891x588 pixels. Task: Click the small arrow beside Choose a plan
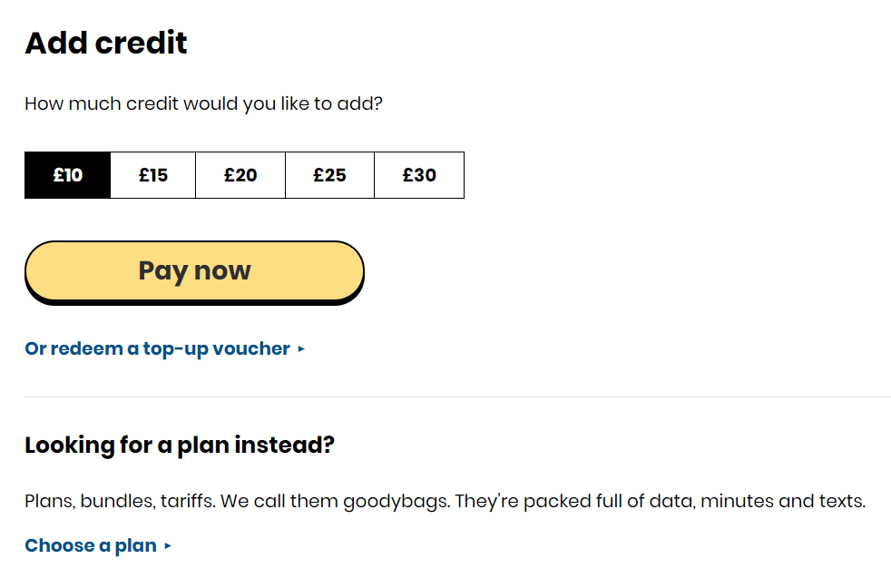168,546
